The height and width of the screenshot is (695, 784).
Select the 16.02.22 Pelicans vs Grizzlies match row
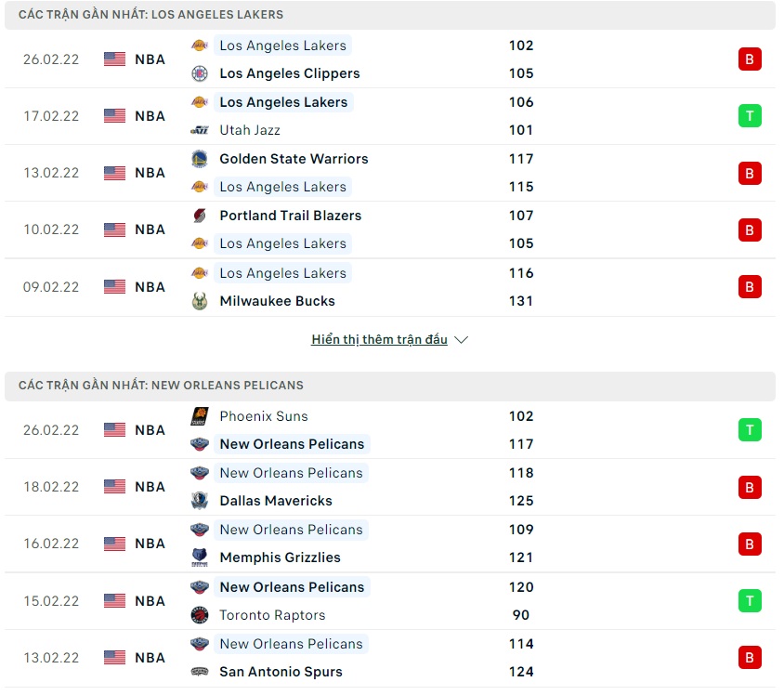pos(390,544)
